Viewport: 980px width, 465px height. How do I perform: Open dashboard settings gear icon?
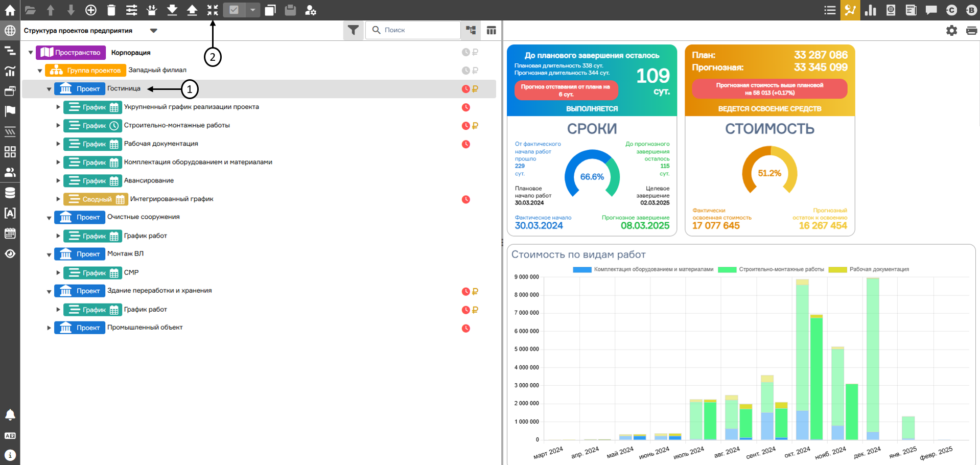[951, 31]
